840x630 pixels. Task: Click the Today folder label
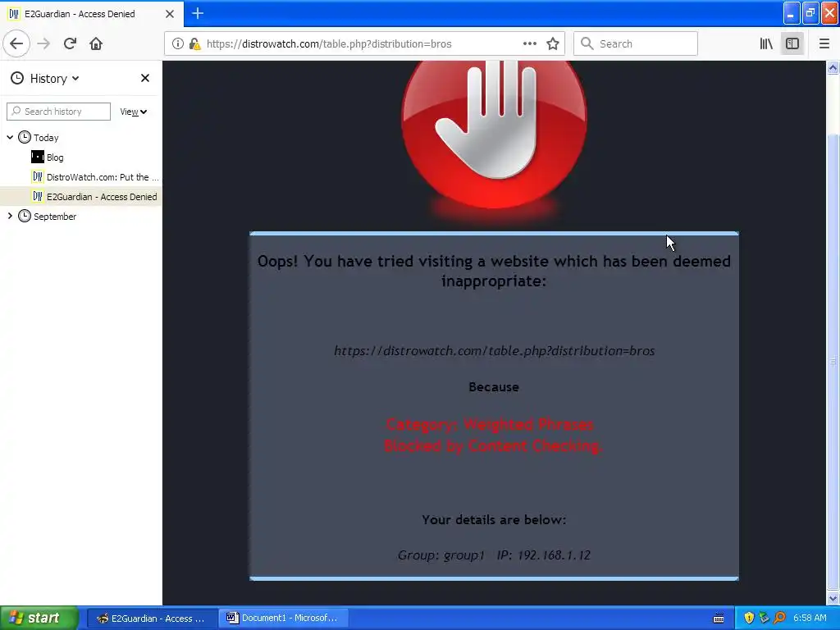[46, 138]
